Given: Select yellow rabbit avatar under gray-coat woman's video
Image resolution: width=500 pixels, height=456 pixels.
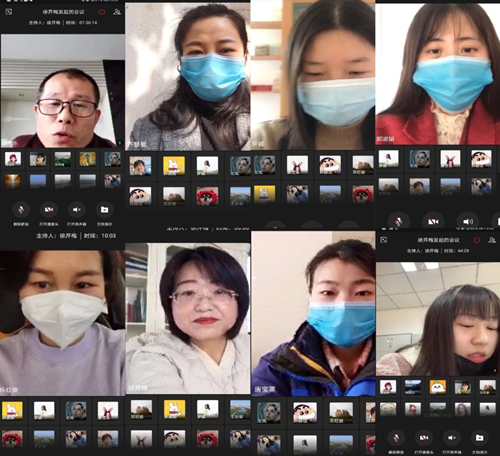Looking at the screenshot, I should [x=174, y=166].
